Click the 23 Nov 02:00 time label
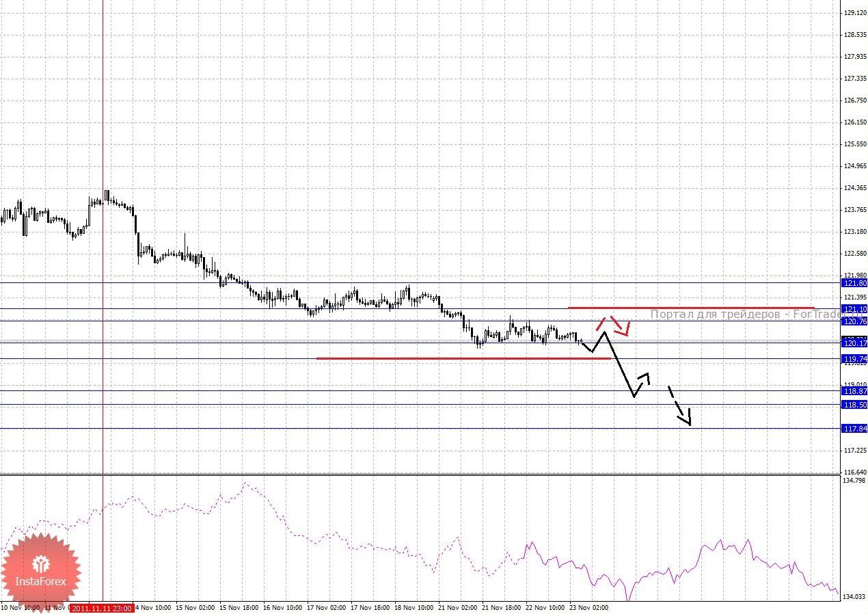This screenshot has width=868, height=614. coord(588,607)
